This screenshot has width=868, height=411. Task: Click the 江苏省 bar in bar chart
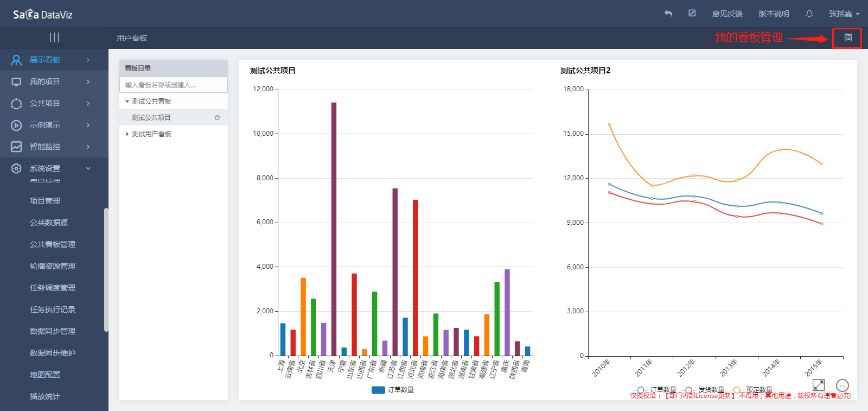(x=395, y=272)
